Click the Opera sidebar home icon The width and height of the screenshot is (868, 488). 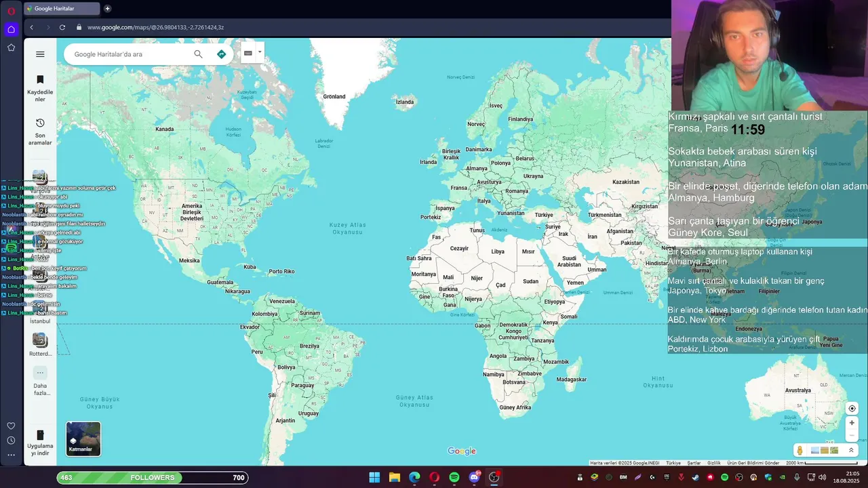point(11,29)
